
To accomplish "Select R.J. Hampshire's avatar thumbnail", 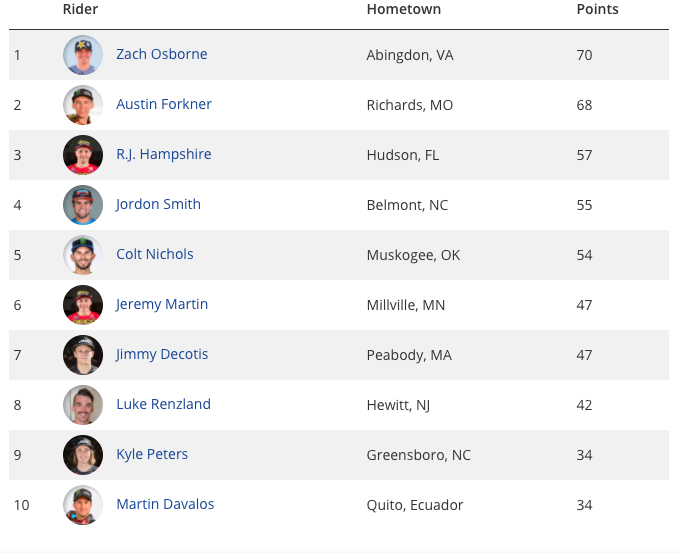I will coord(83,155).
